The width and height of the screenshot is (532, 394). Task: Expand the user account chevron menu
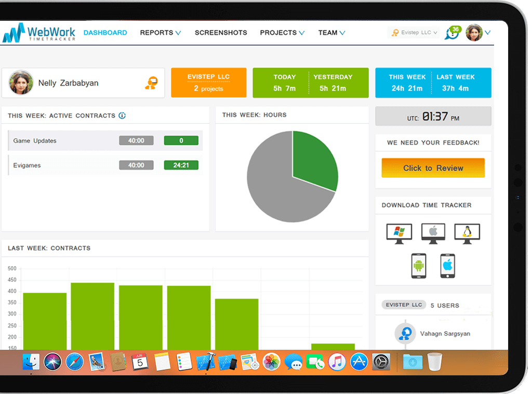pyautogui.click(x=487, y=33)
